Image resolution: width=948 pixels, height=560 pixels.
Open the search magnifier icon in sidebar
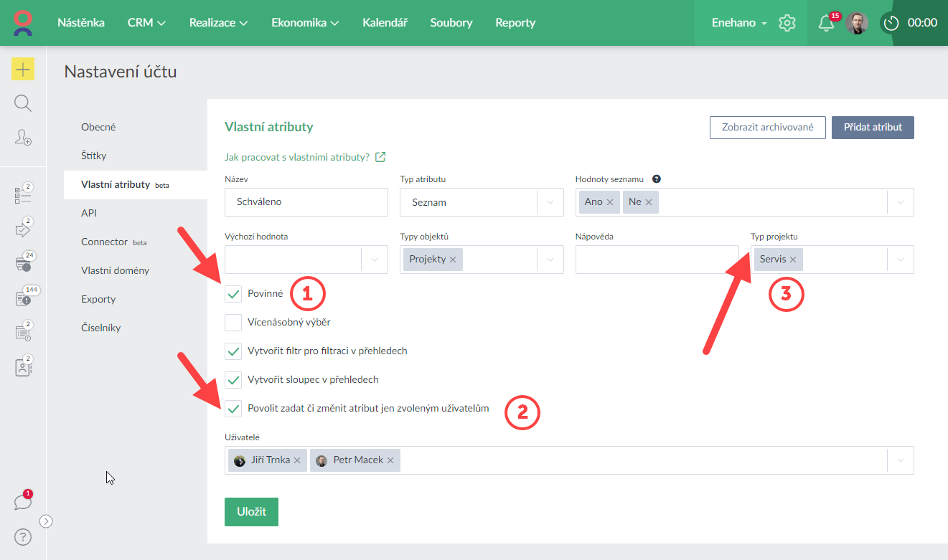point(23,104)
